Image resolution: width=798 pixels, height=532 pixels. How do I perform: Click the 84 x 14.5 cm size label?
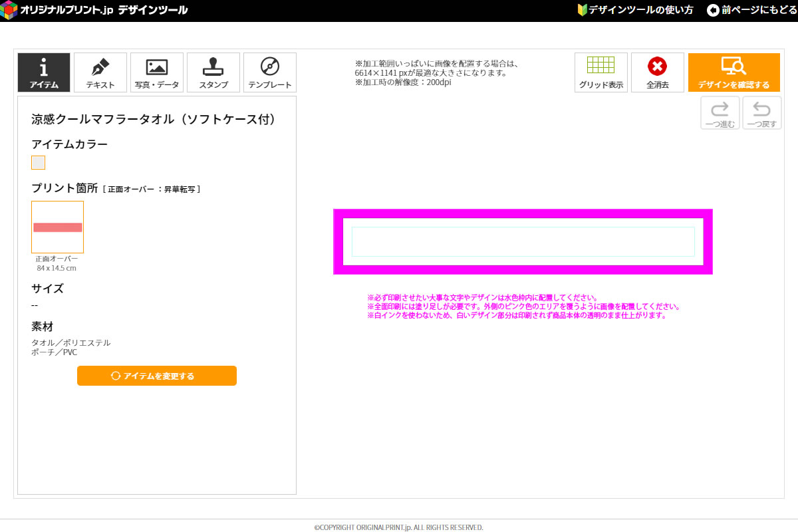(x=57, y=268)
